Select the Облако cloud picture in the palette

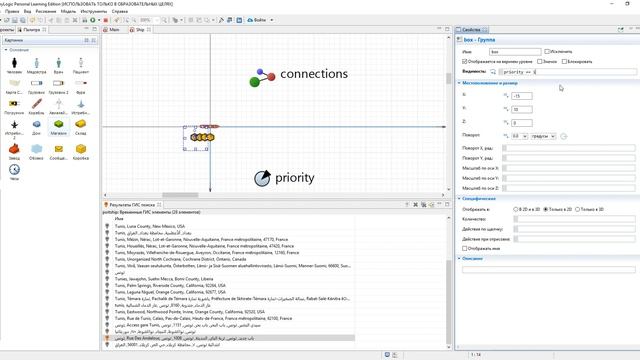tap(36, 149)
